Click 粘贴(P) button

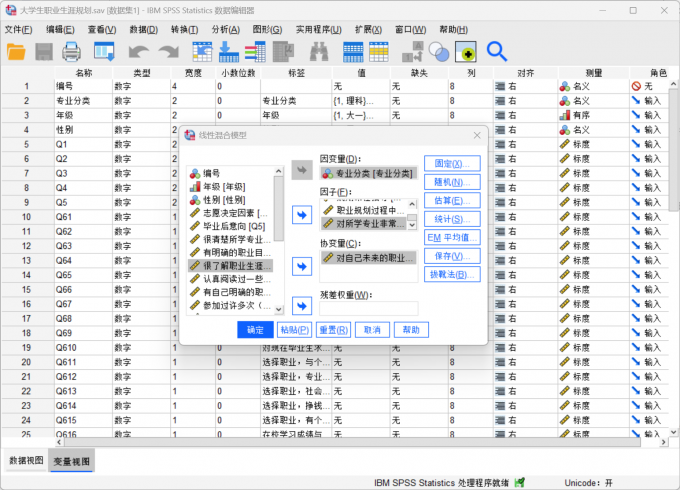294,330
